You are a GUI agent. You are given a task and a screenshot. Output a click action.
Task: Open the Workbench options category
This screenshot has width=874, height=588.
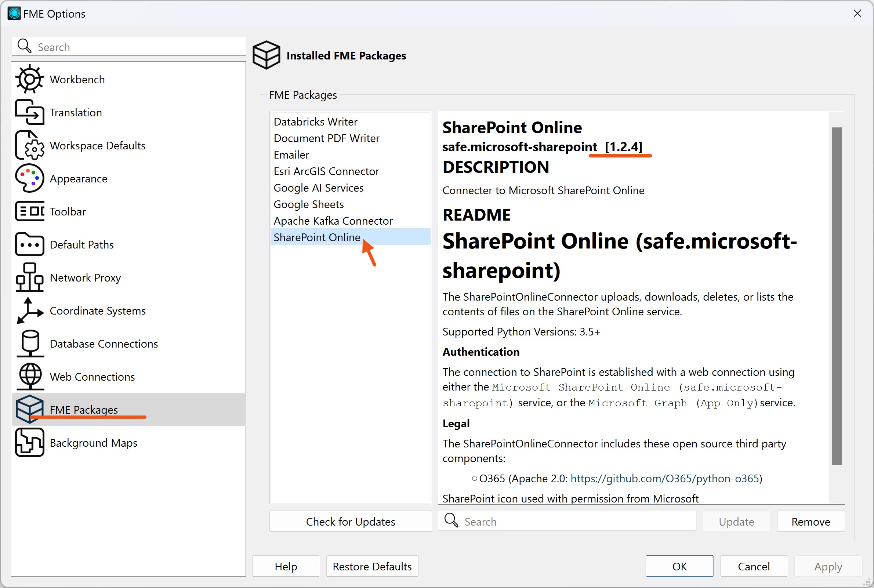click(128, 79)
